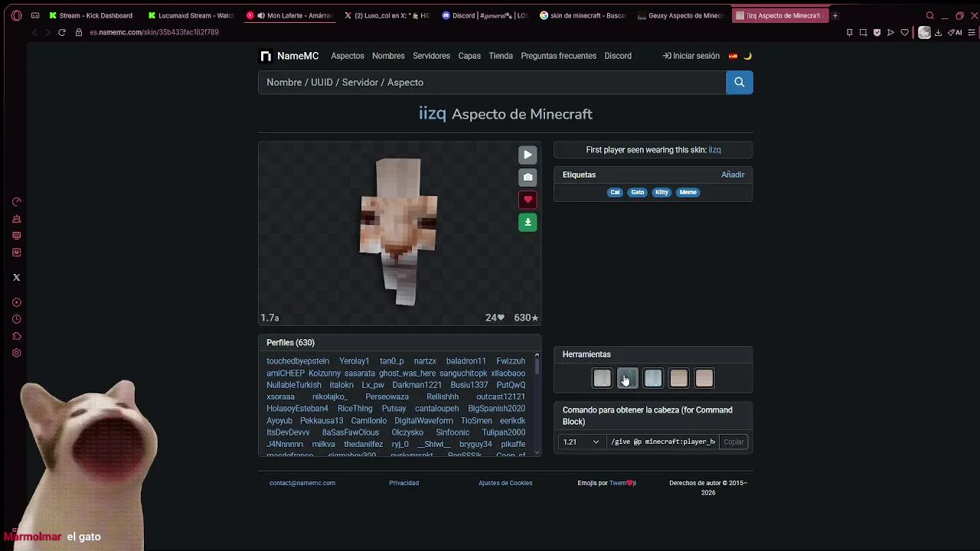Click the Opera menu icon
Viewport: 980px width, 551px height.
point(16,15)
